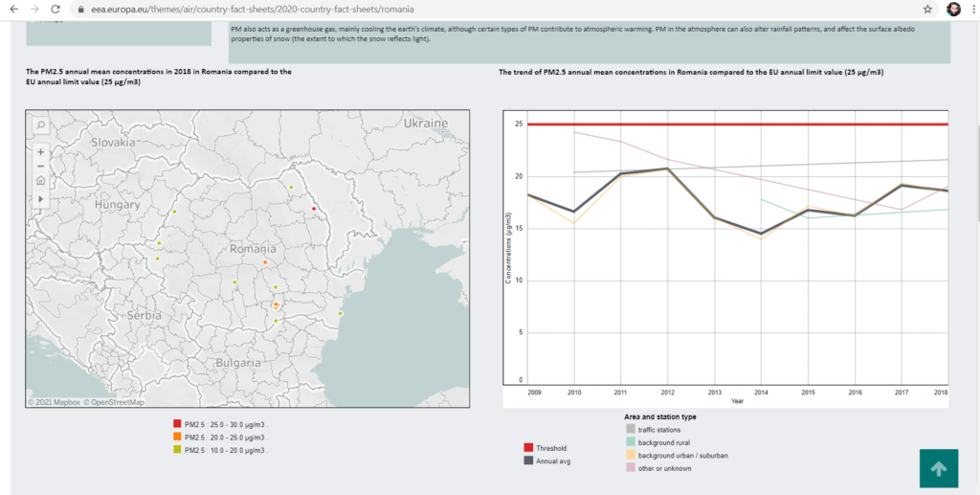Zoom in with the map plus button
Viewport: 980px width, 495px height.
pos(40,152)
